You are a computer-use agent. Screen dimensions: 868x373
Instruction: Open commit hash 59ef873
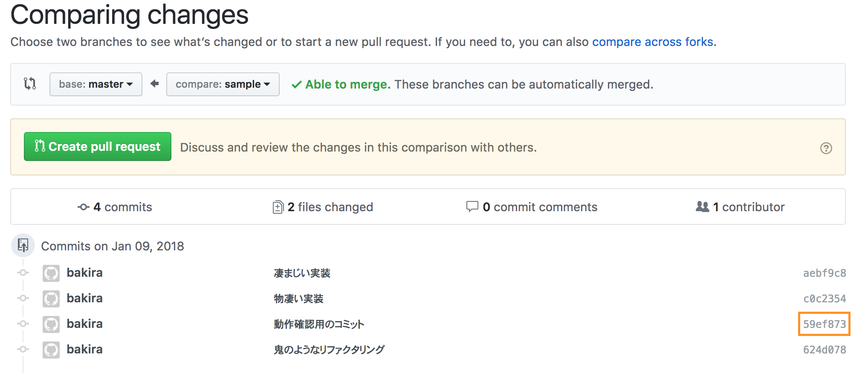point(825,324)
